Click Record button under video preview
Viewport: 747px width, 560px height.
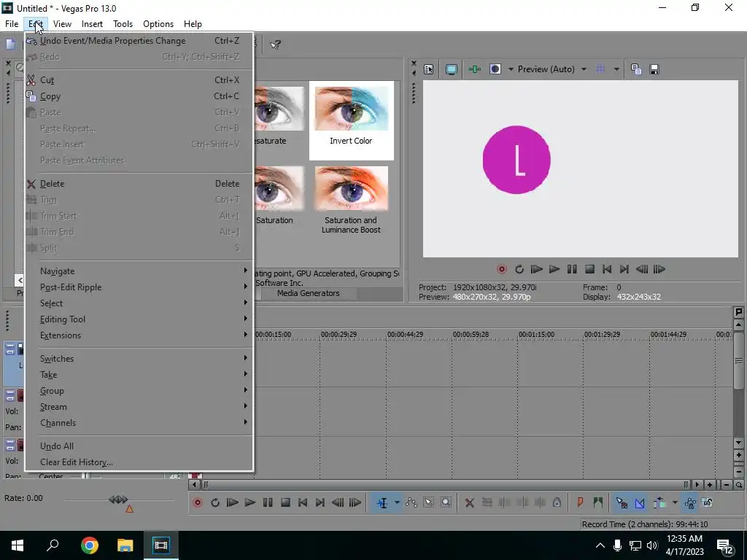pyautogui.click(x=502, y=269)
